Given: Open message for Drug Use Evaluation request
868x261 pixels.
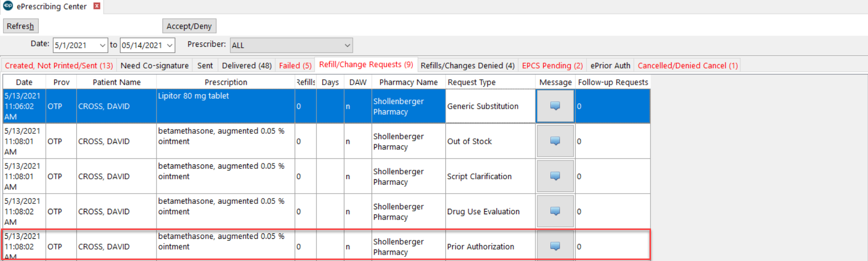Looking at the screenshot, I should (x=555, y=211).
